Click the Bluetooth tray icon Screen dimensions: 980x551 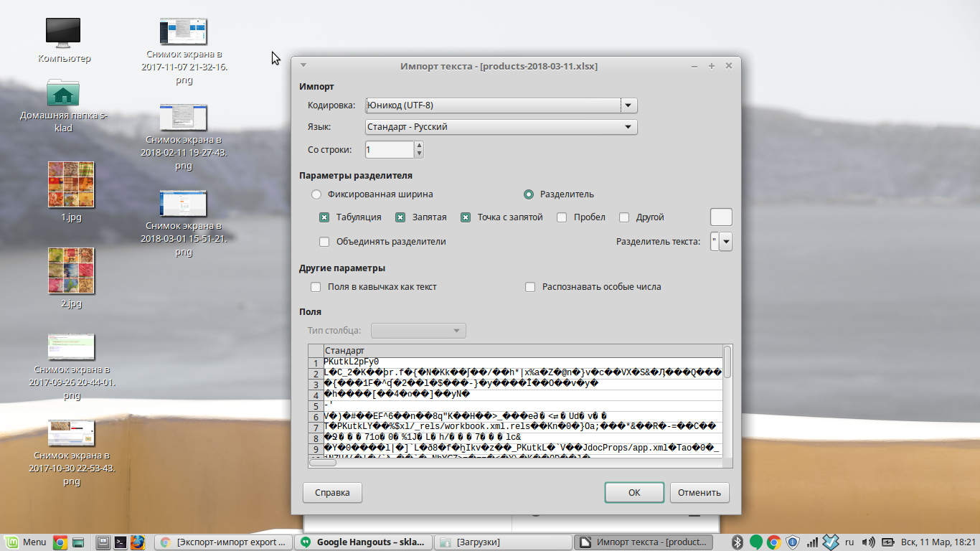pos(737,542)
